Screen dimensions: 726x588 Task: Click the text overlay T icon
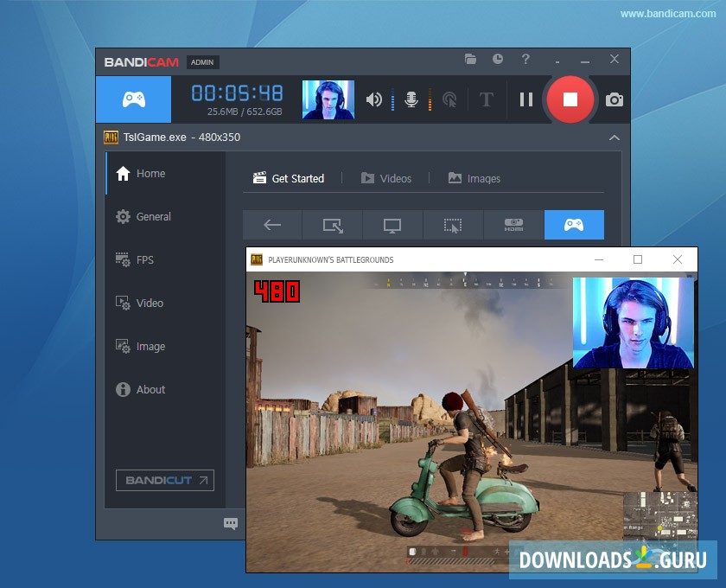486,99
